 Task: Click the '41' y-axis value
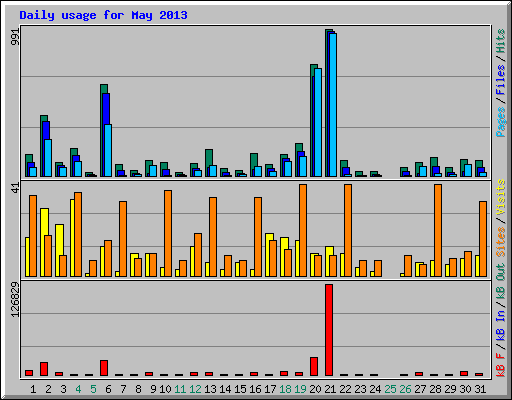point(16,187)
